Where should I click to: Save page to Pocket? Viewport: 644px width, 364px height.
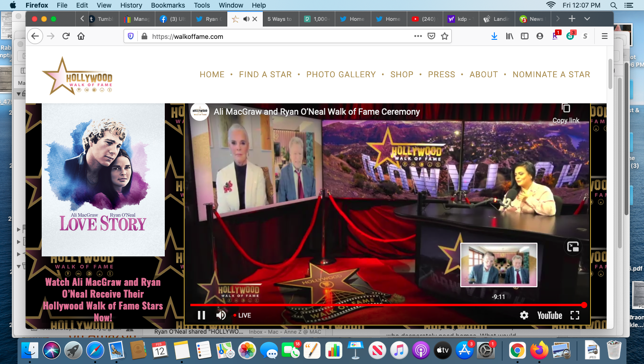click(431, 36)
